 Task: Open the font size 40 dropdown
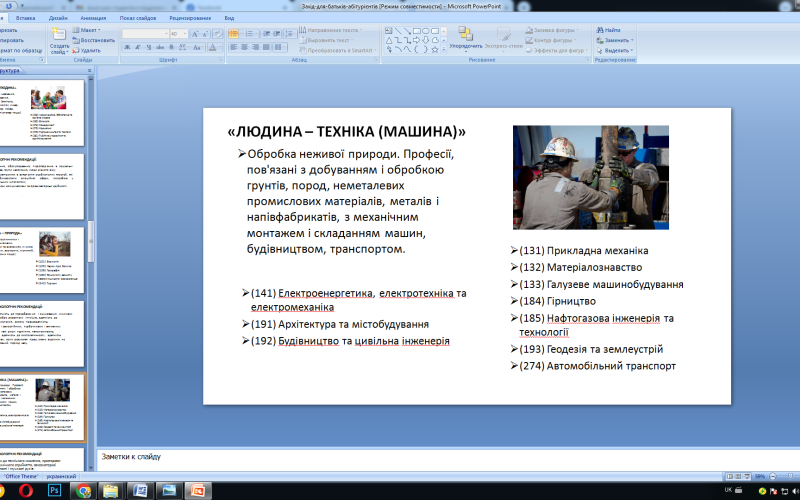(x=179, y=34)
